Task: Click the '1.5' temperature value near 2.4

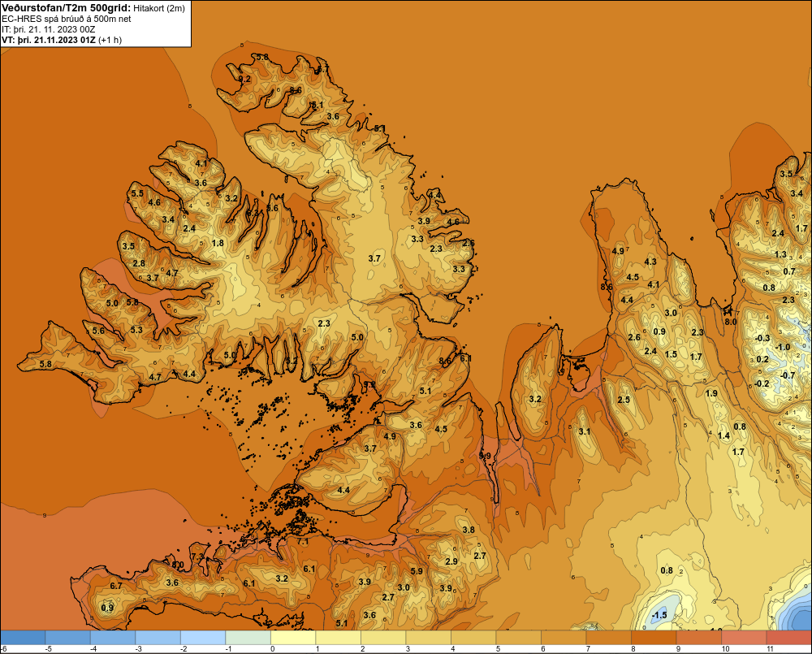Action: pyautogui.click(x=671, y=355)
